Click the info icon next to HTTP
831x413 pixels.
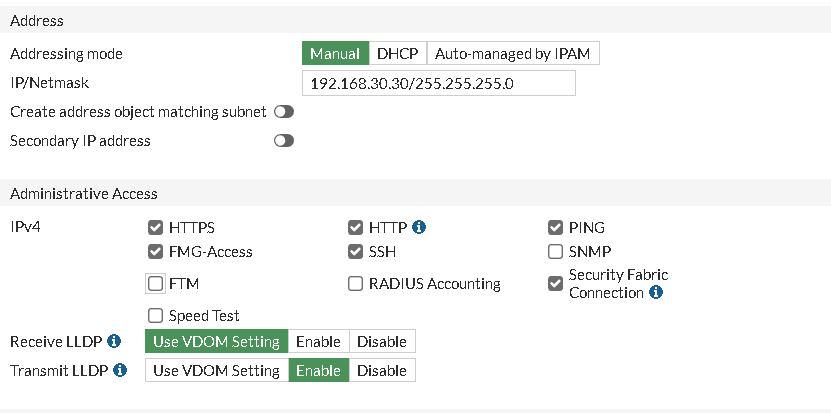click(x=420, y=227)
